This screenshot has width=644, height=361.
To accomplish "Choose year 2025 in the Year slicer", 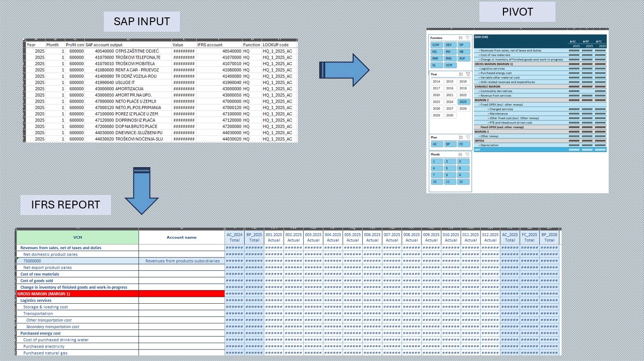I will click(x=464, y=102).
